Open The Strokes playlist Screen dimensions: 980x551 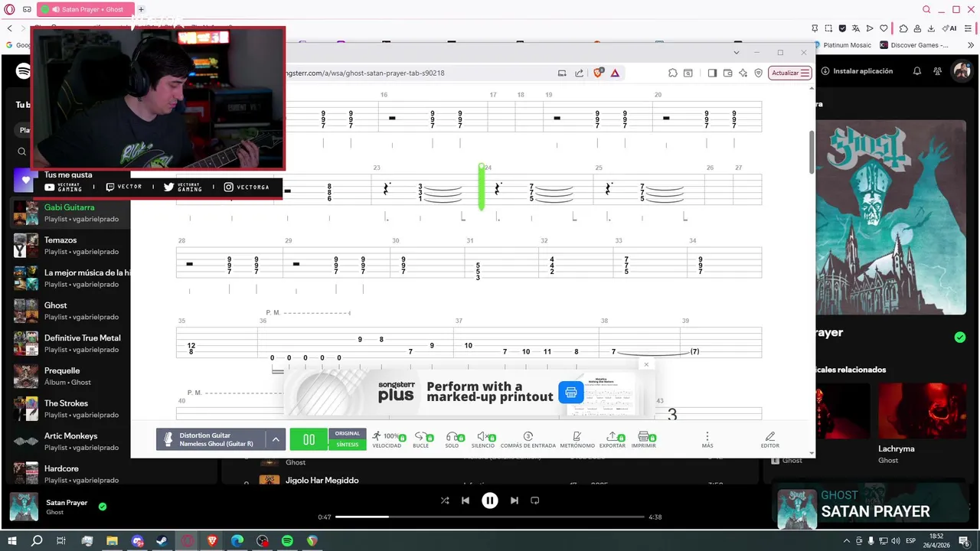[x=70, y=409]
